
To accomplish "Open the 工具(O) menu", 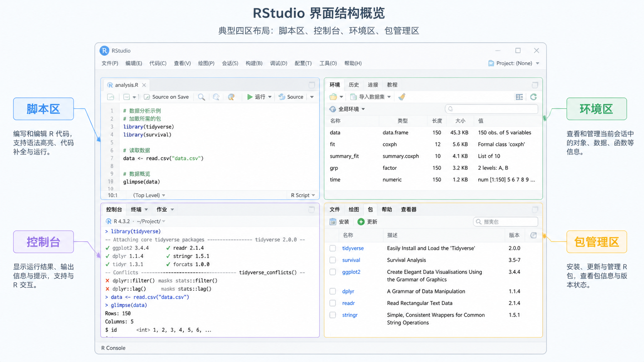I will coord(328,63).
